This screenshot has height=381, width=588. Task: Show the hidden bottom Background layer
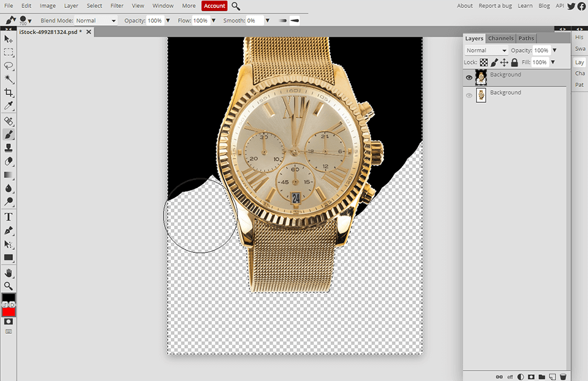click(x=469, y=96)
